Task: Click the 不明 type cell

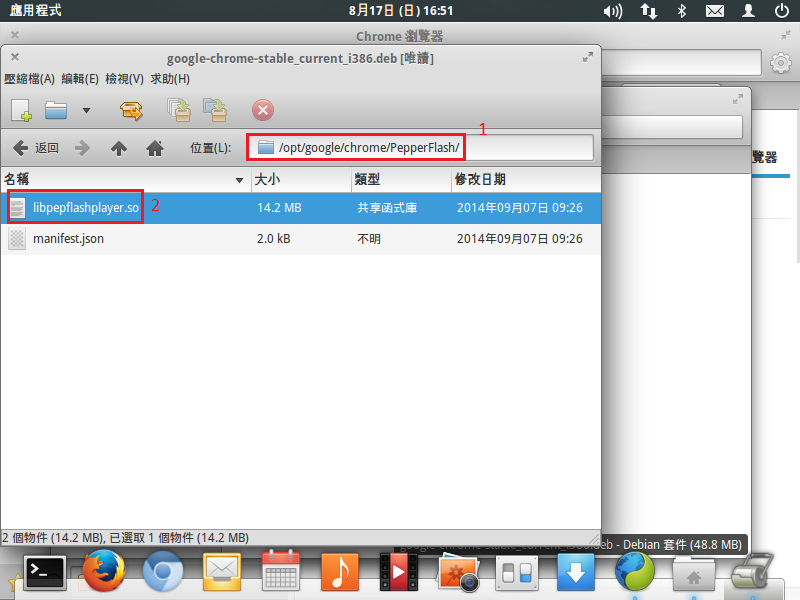Action: [369, 239]
